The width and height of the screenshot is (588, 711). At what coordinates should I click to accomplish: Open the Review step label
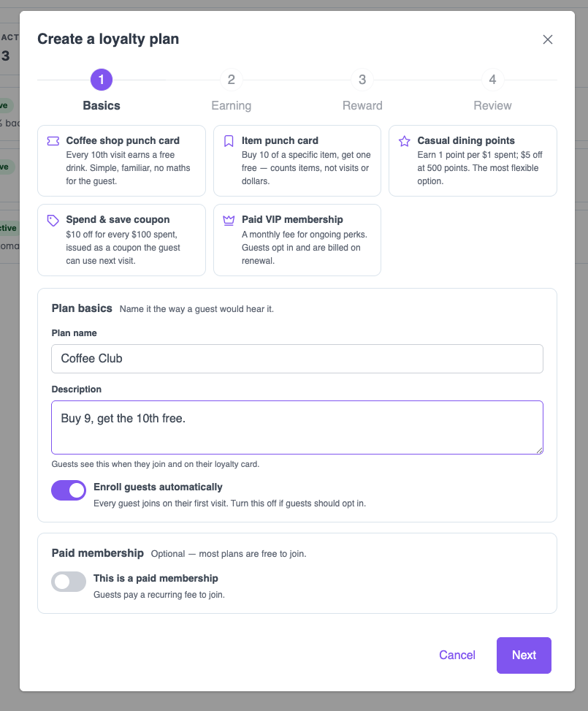[x=492, y=106]
